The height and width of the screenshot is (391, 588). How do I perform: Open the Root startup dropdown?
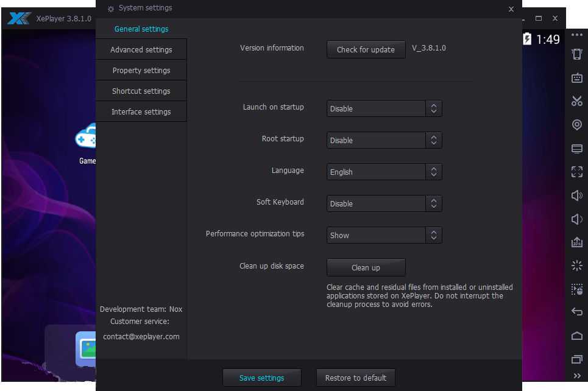coord(384,140)
